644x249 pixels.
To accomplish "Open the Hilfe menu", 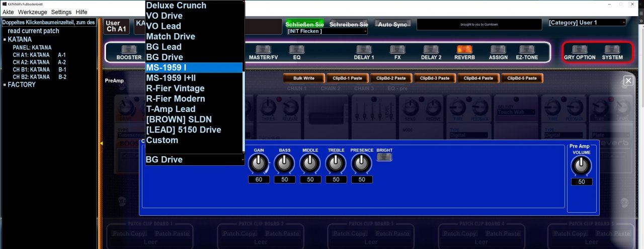I will pos(82,12).
